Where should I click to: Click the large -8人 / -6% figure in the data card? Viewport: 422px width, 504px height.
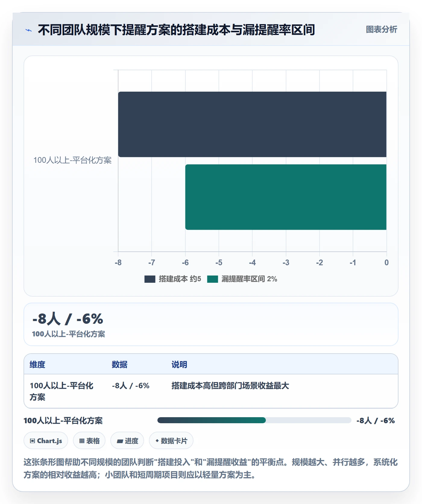pyautogui.click(x=68, y=319)
